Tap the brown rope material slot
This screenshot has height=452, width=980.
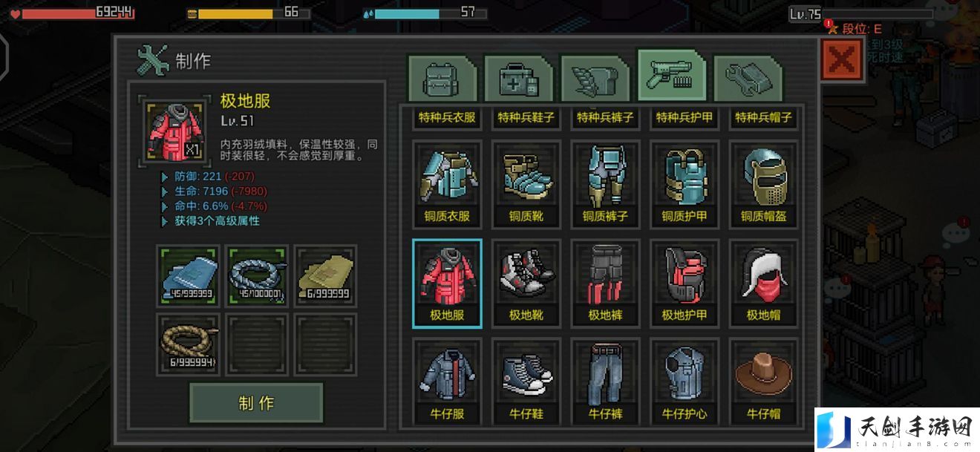187,344
